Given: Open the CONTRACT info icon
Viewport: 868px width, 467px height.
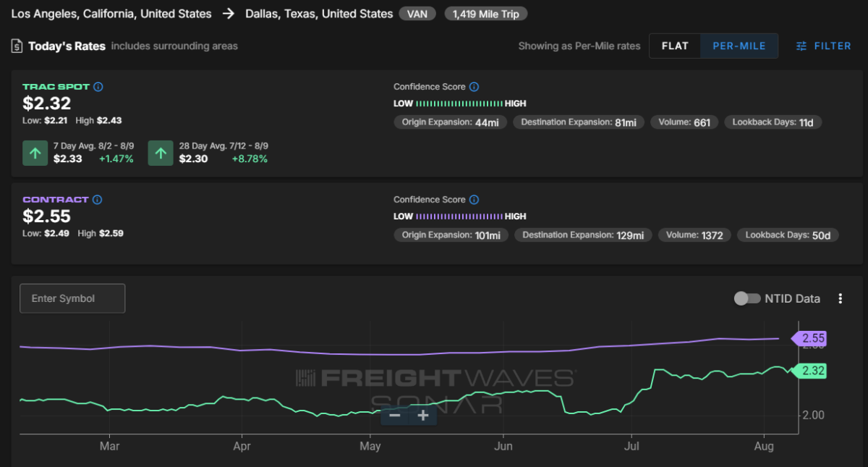Looking at the screenshot, I should click(98, 200).
